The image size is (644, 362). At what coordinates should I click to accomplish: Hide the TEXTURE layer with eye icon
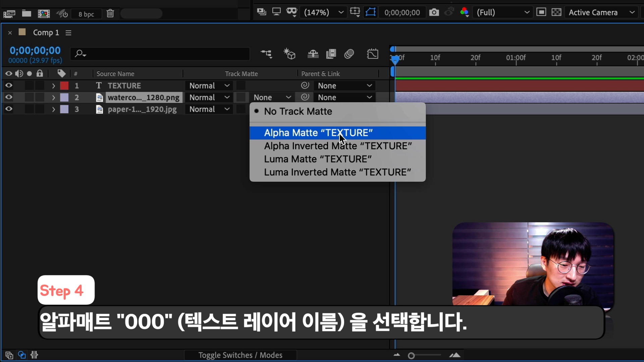9,85
